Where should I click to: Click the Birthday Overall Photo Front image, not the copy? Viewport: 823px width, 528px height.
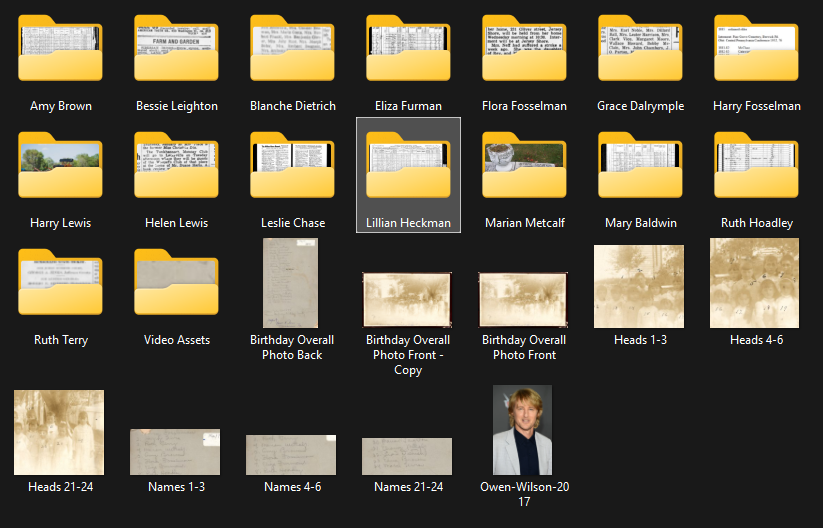click(x=523, y=300)
